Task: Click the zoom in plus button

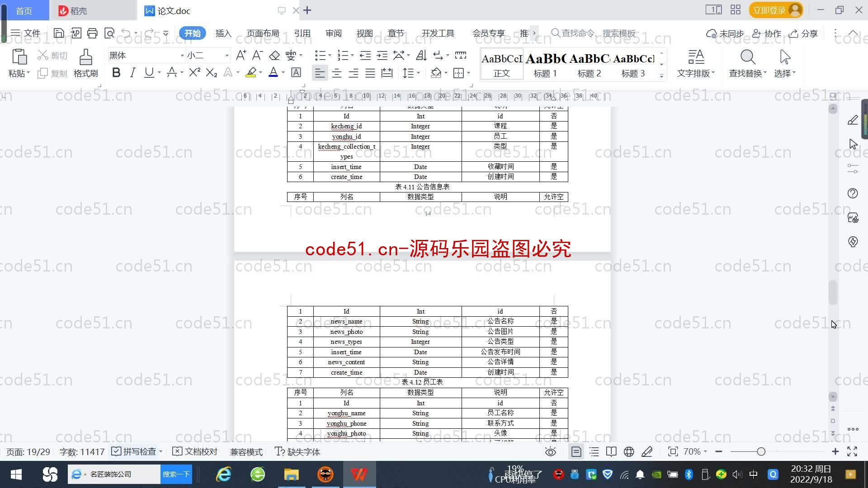Action: pyautogui.click(x=835, y=451)
